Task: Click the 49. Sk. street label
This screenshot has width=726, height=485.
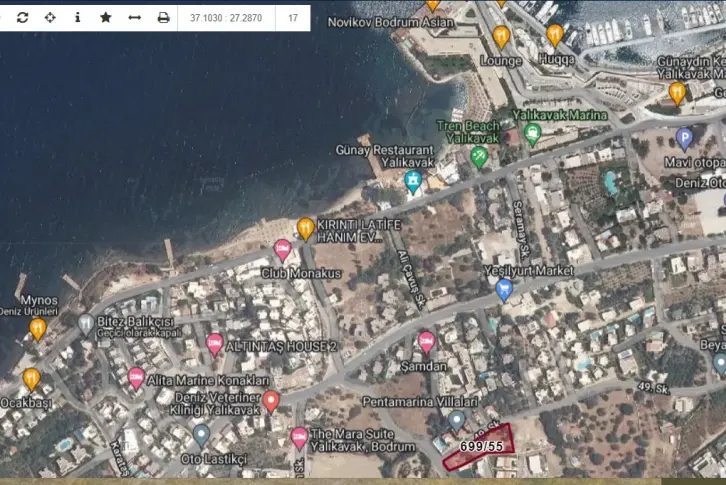Action: [x=653, y=387]
